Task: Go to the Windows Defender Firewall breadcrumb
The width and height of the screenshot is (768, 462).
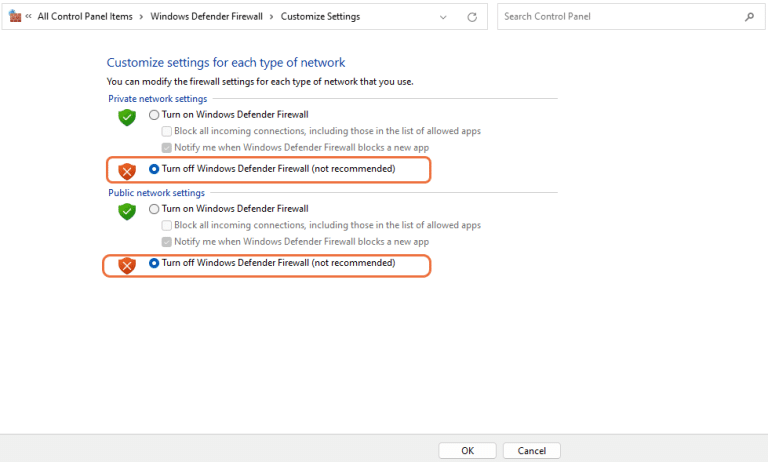Action: (x=206, y=17)
